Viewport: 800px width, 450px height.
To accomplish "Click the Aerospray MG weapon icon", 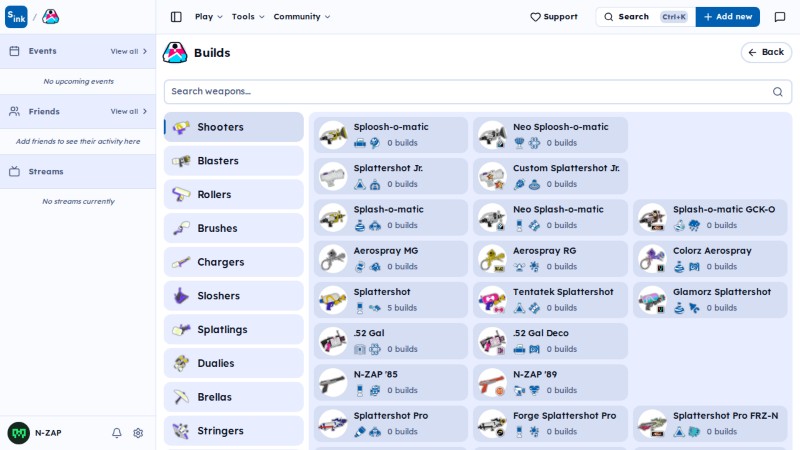I will (x=333, y=259).
